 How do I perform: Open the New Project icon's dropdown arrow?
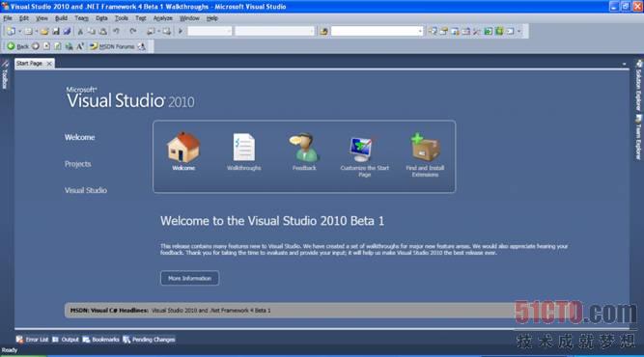point(19,31)
